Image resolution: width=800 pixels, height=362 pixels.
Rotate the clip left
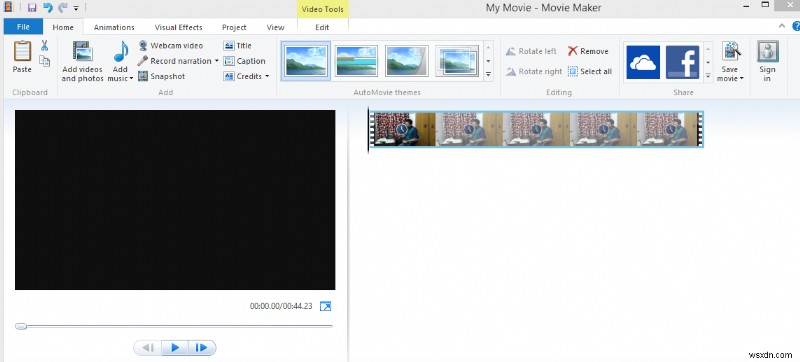531,51
